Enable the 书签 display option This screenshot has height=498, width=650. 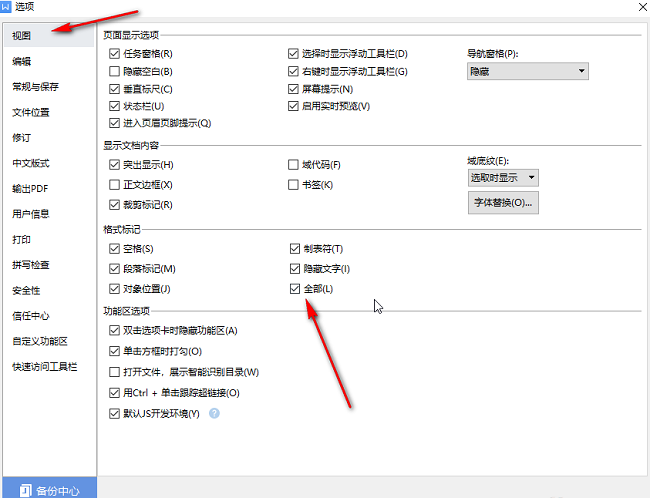point(295,185)
